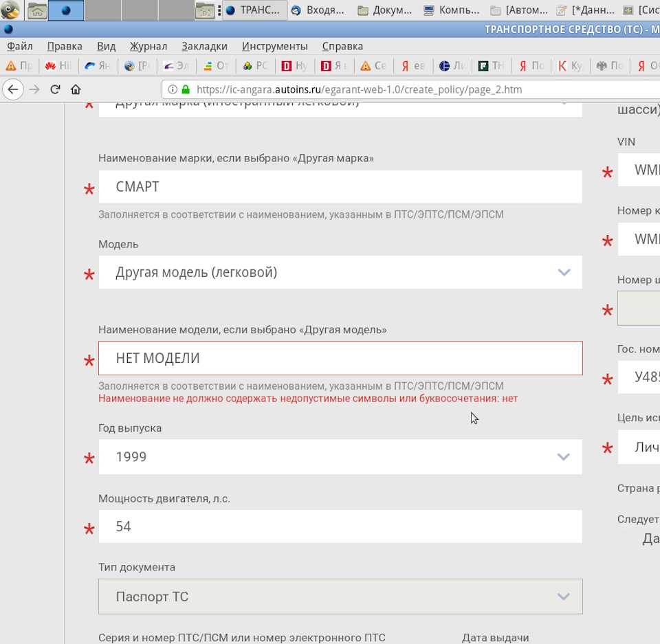Open the Журнал menu
The width and height of the screenshot is (660, 644).
coord(148,46)
